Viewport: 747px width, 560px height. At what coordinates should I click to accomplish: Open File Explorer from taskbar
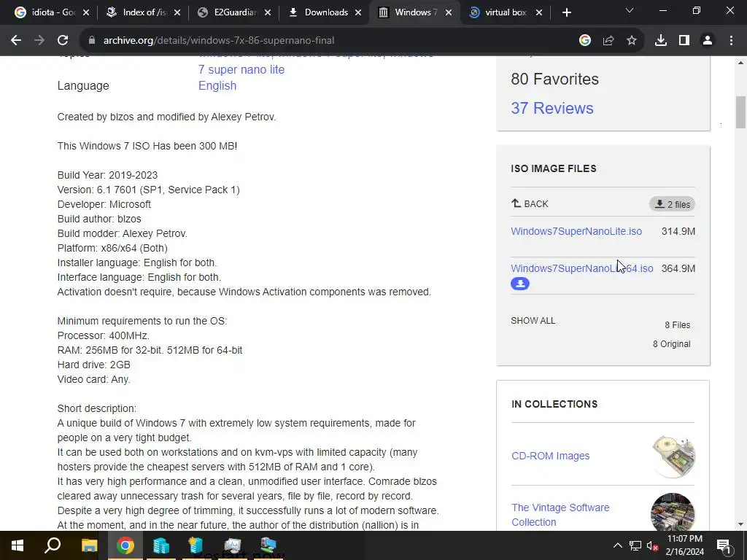tap(89, 545)
